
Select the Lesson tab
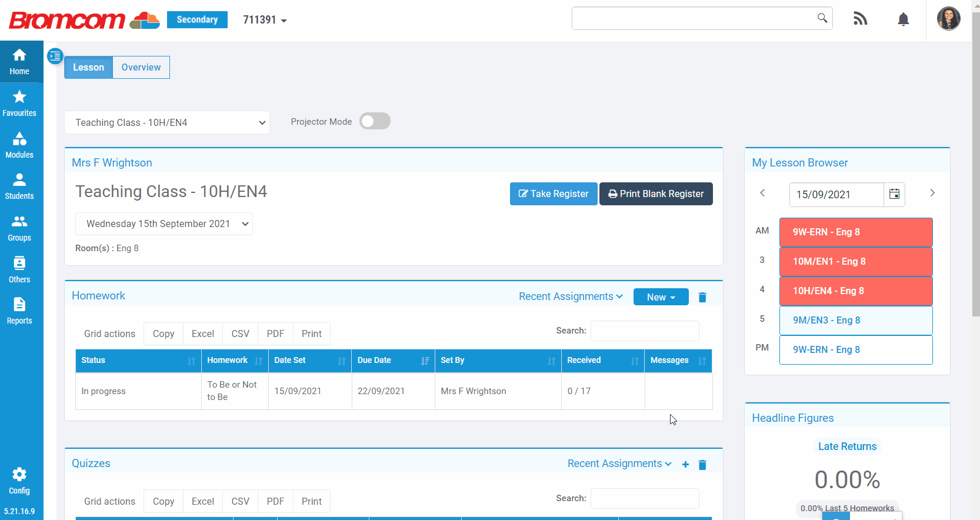[x=88, y=68]
